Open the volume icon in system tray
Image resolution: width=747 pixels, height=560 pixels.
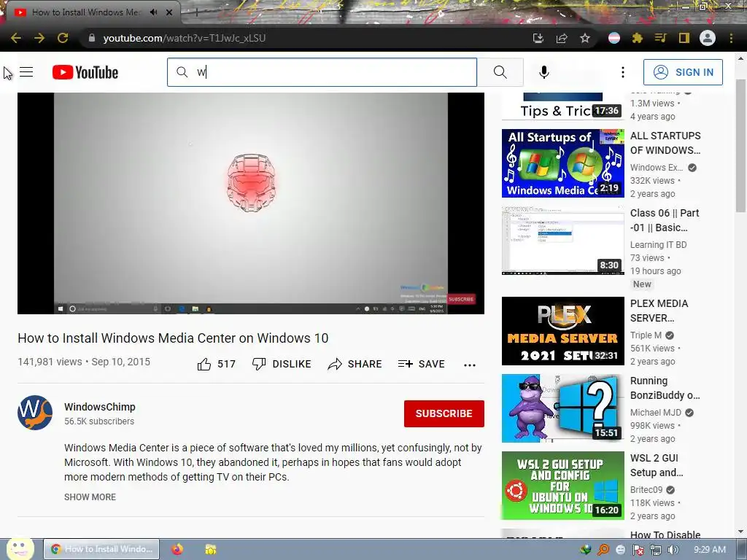(673, 550)
